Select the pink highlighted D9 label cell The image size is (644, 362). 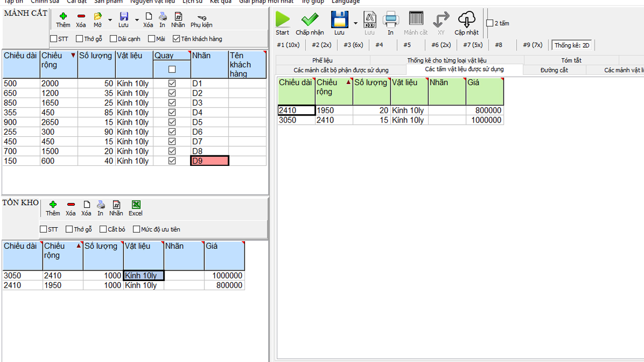coord(210,161)
